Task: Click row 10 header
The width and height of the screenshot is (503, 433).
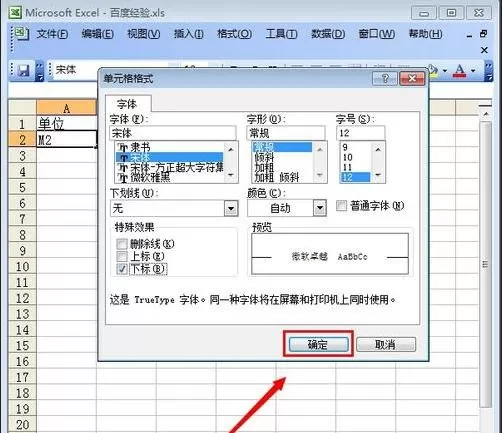Action: (22, 267)
